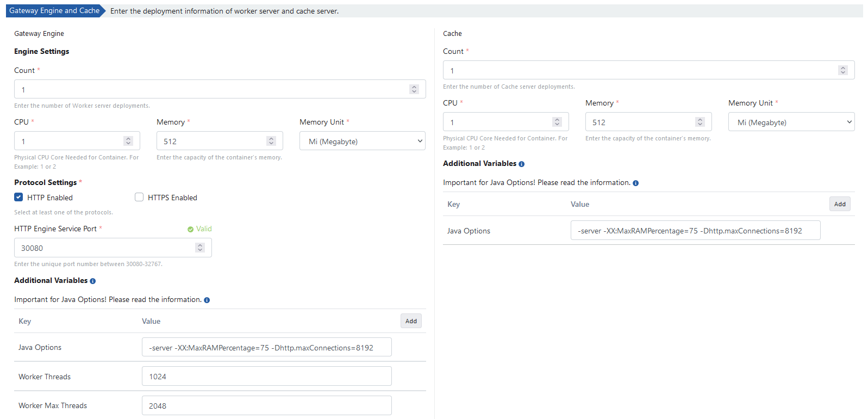Select the Gateway Engine and Cache step tab
868x419 pixels.
click(54, 11)
